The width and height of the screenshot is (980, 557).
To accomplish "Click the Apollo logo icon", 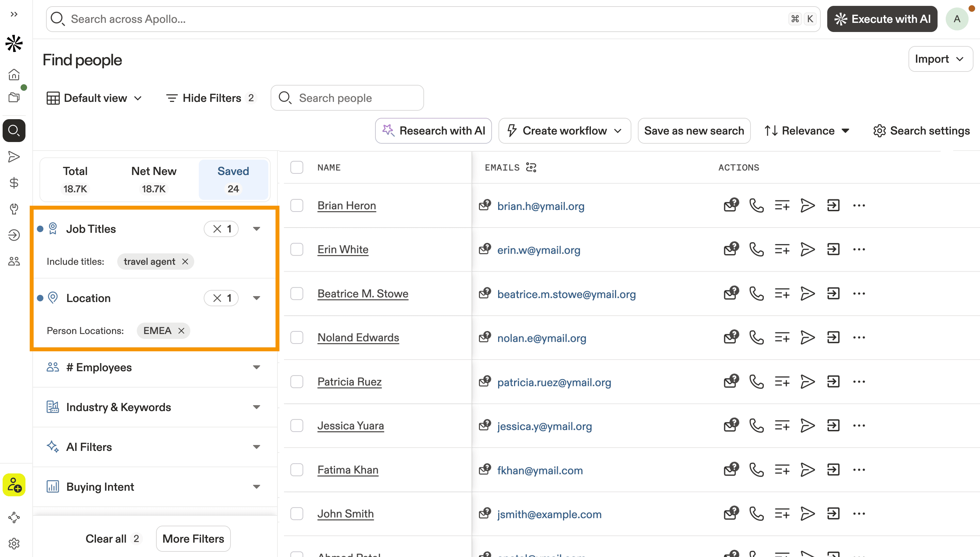I will pos(14,43).
